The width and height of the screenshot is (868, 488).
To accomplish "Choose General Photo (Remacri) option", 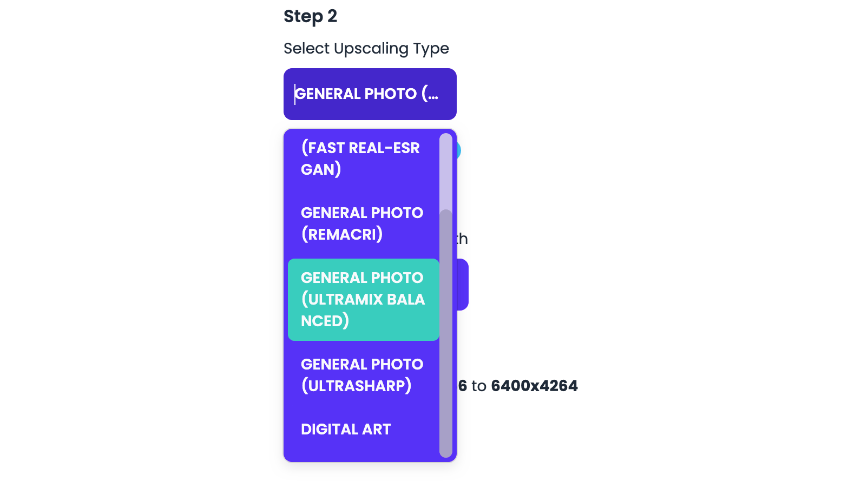I will coord(363,223).
